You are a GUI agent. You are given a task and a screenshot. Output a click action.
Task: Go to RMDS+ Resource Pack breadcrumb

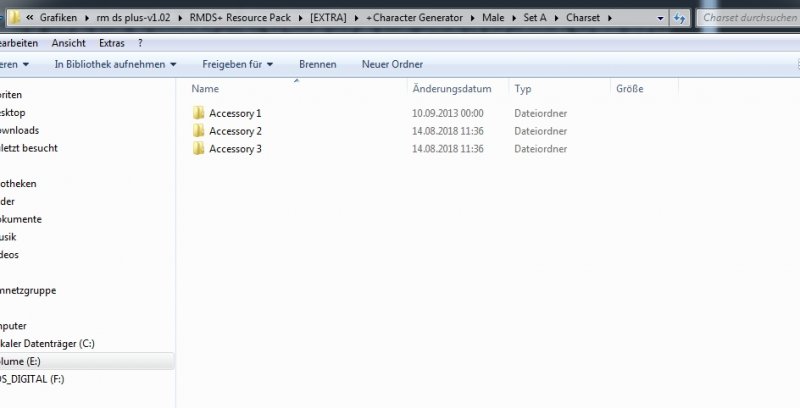point(240,18)
